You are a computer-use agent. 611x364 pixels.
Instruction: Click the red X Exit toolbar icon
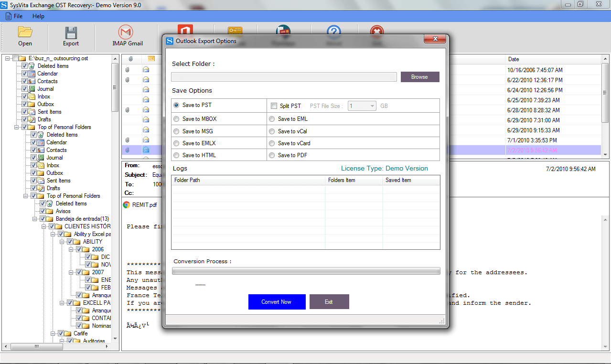point(377,31)
